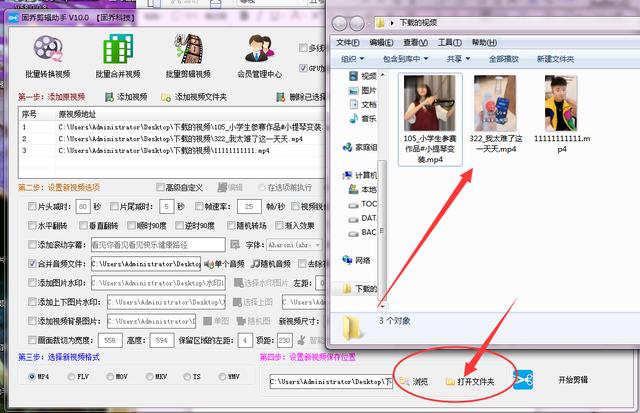Open Explorer 编辑(E) menu
Screen dimensions: 640x413
click(381, 42)
